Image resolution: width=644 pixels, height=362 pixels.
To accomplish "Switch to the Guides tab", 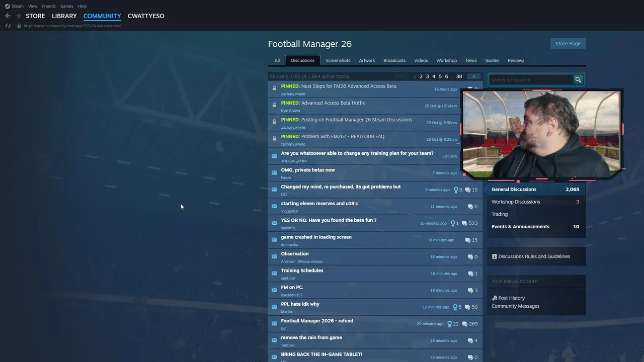I will click(492, 60).
